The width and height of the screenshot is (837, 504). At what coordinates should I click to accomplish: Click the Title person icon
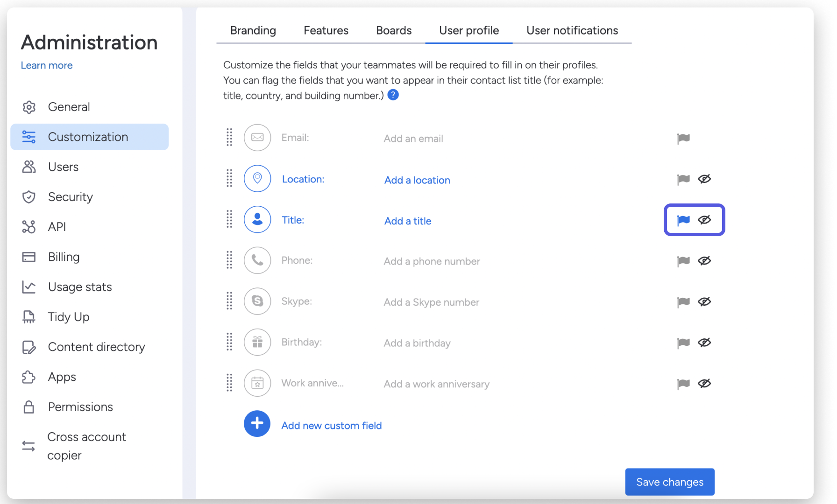[x=257, y=219]
